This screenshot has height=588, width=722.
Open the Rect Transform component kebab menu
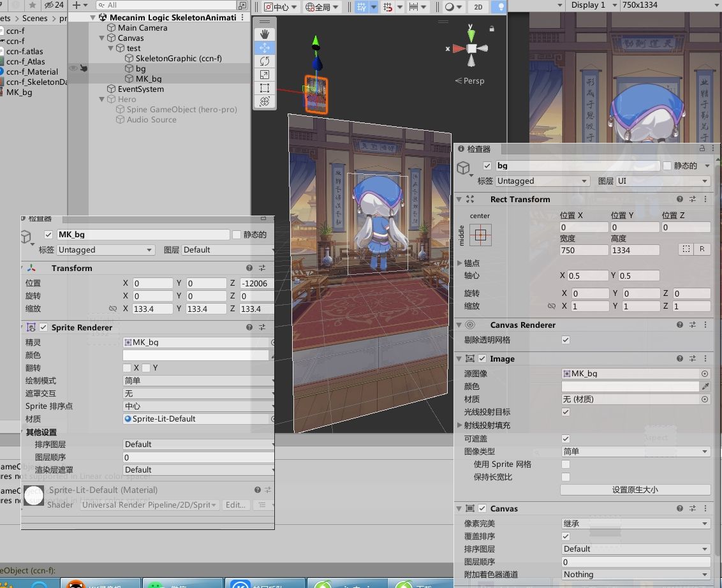(x=705, y=199)
